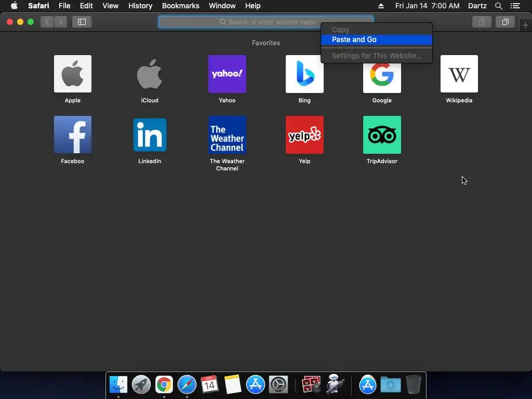Click the eject icon in menu bar
532x399 pixels.
pos(381,6)
